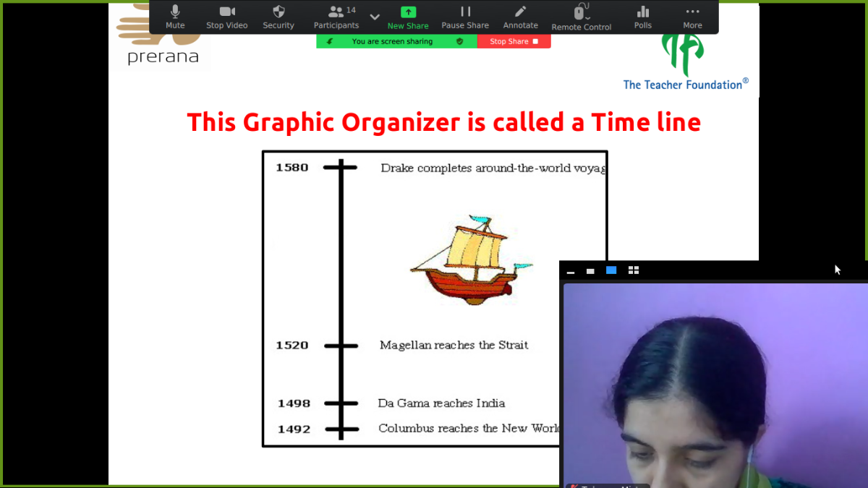
Task: Open the Annotate pencil tool
Action: pyautogui.click(x=520, y=17)
